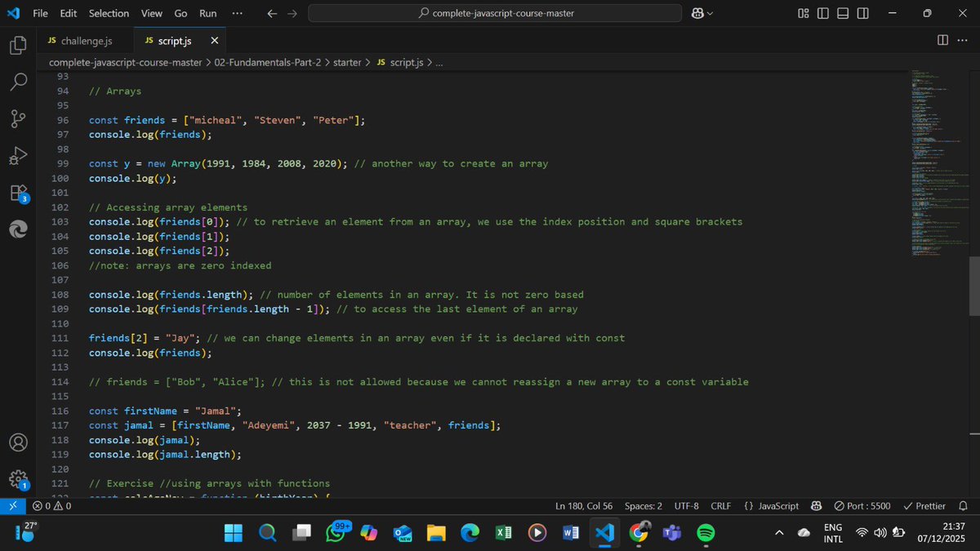980x551 pixels.
Task: Open the Windows Start button
Action: click(x=234, y=533)
